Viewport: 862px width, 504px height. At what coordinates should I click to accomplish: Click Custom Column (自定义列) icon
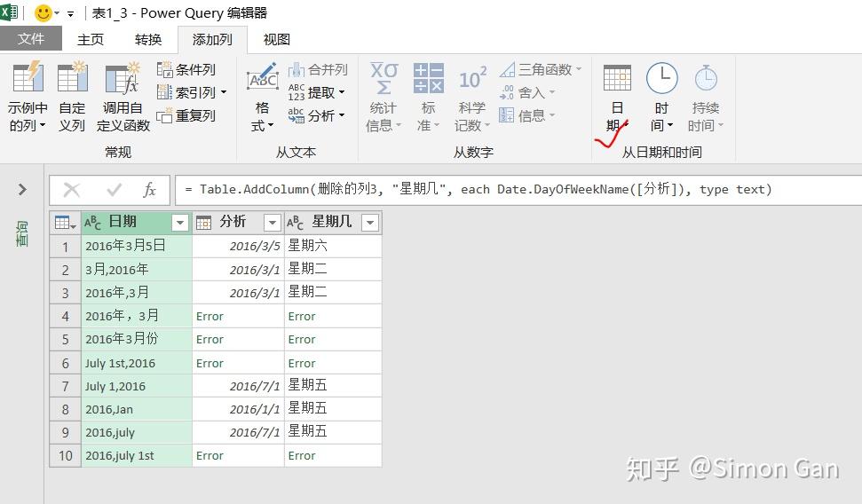click(72, 77)
